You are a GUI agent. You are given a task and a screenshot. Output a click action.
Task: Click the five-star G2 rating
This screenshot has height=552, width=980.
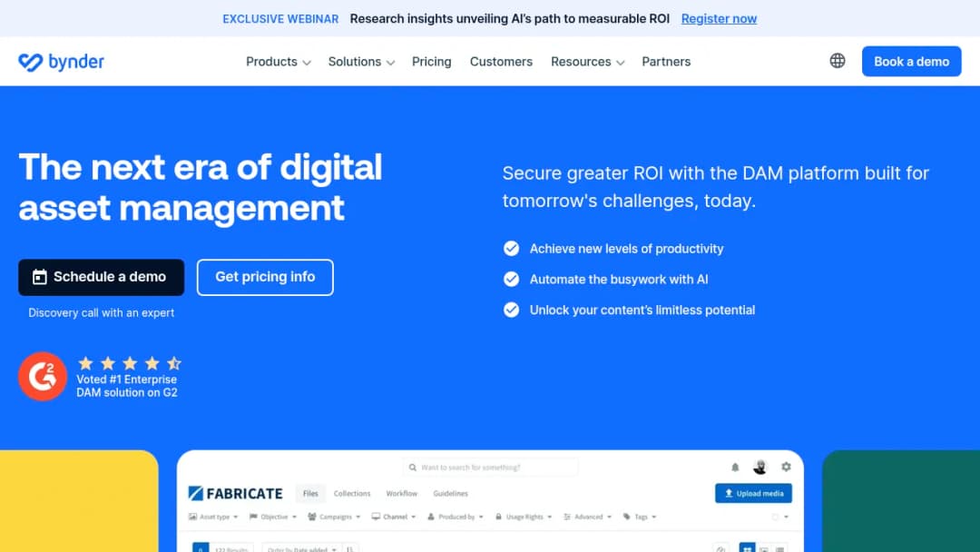click(130, 363)
